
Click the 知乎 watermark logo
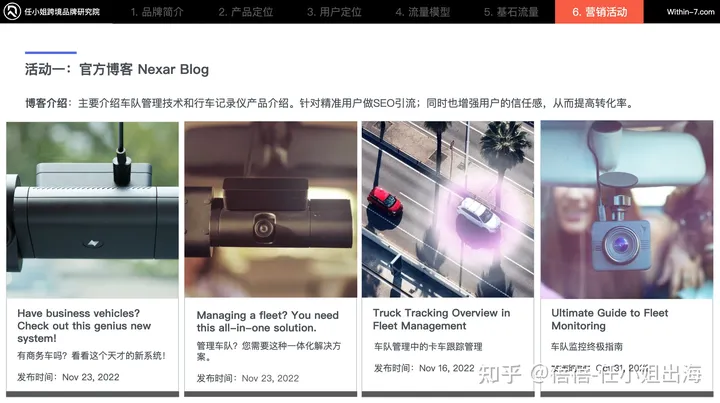point(500,374)
